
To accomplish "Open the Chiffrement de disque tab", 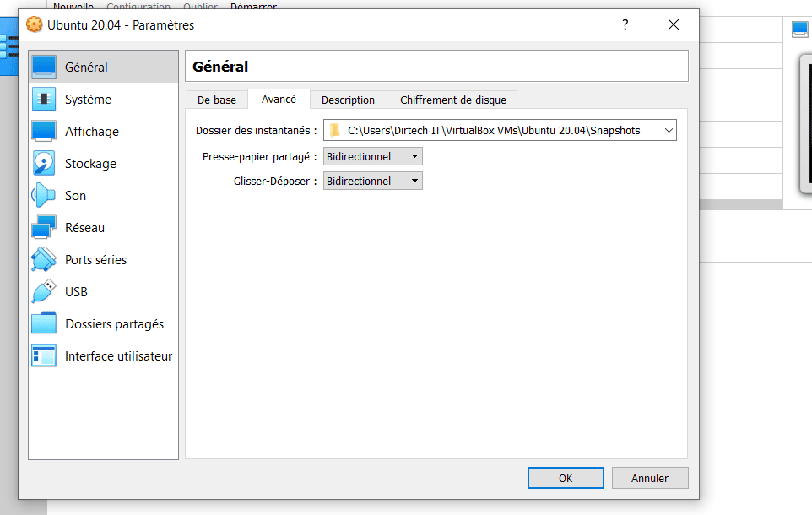I will pos(453,100).
